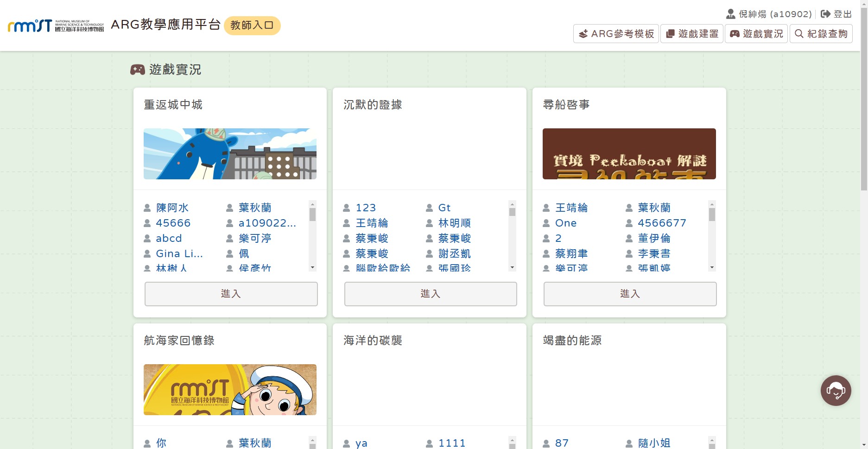Click the down arrow of 重返城中城 player list scrollbar
Viewport: 868px width, 449px height.
pos(312,267)
